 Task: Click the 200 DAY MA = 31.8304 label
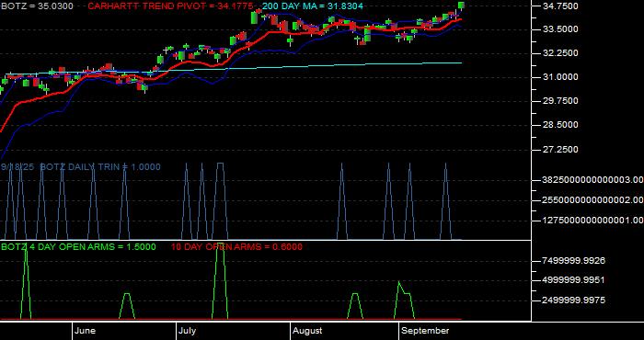point(312,6)
